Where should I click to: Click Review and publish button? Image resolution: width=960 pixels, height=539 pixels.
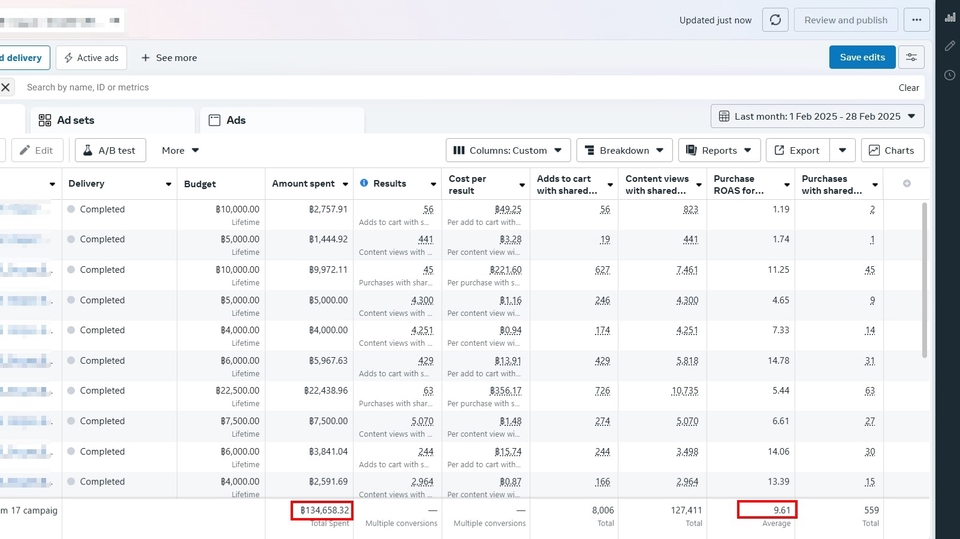(846, 20)
